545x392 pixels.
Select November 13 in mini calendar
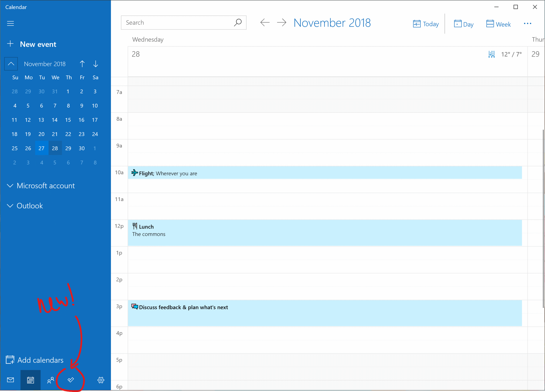[41, 120]
